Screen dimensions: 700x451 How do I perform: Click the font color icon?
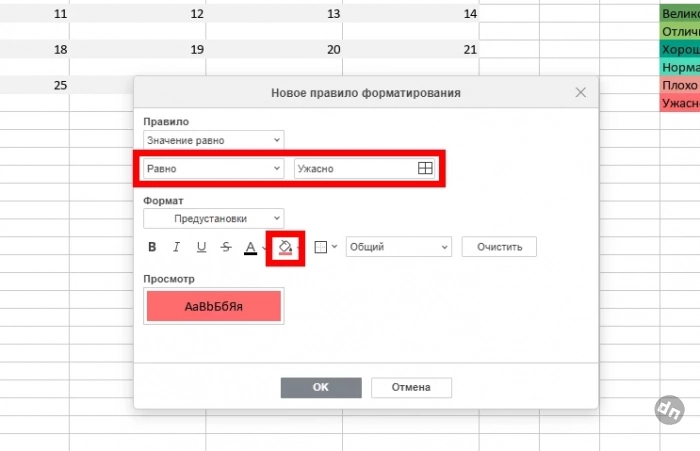(x=250, y=247)
